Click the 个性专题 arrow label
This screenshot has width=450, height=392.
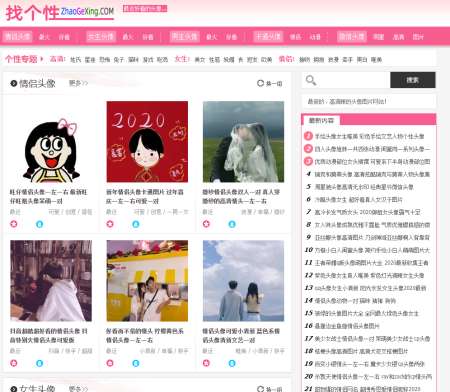click(x=24, y=59)
